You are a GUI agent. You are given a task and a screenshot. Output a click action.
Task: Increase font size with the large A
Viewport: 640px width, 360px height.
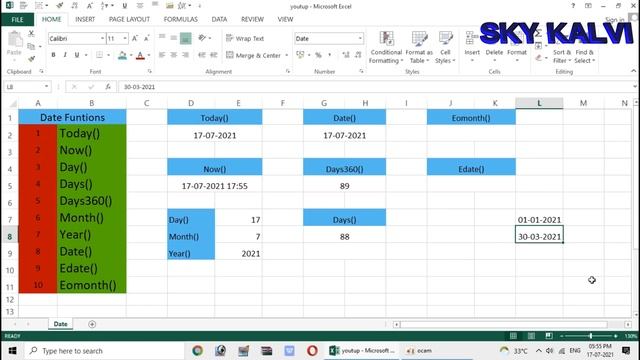[135, 38]
